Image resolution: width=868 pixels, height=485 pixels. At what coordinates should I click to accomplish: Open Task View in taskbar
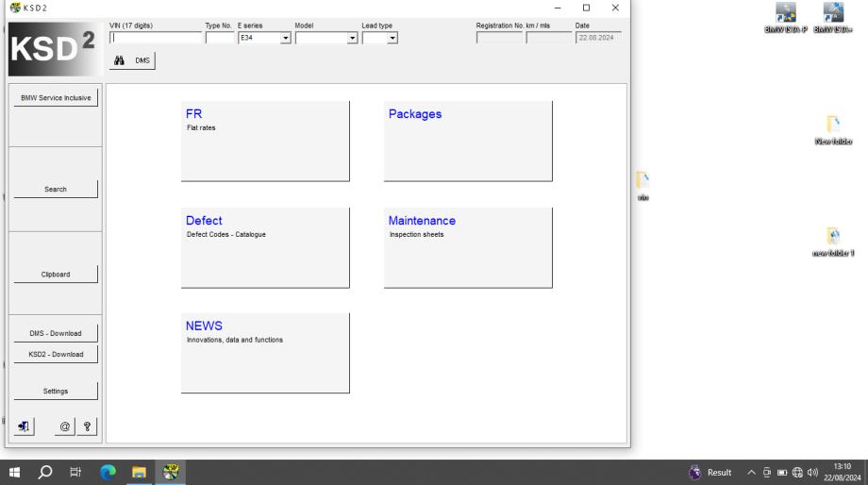(75, 473)
